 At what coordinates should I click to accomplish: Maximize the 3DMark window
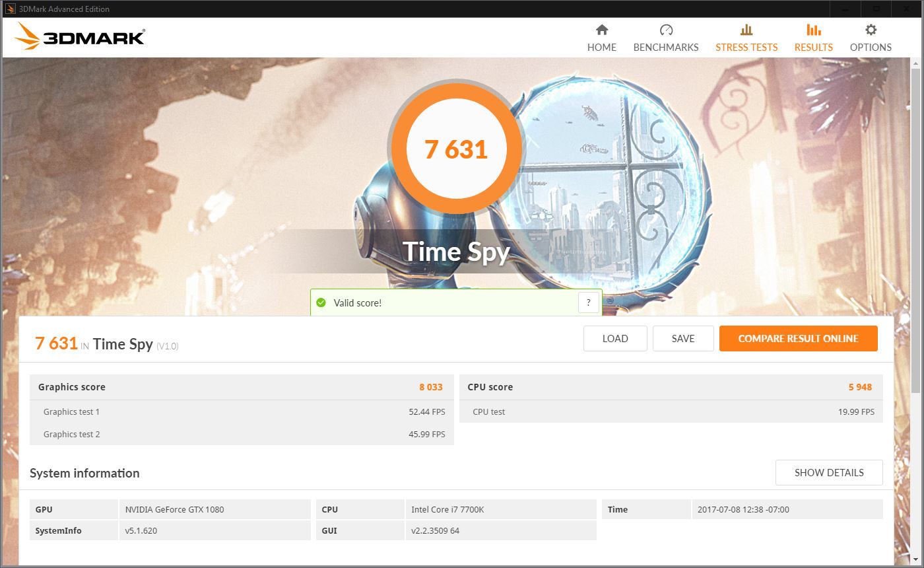pos(877,9)
